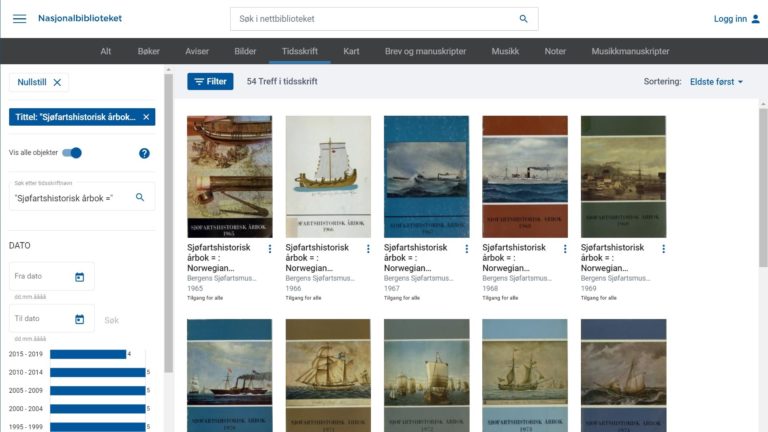The height and width of the screenshot is (432, 768).
Task: Open options menu for the 1967 yearbook
Action: coord(467,249)
